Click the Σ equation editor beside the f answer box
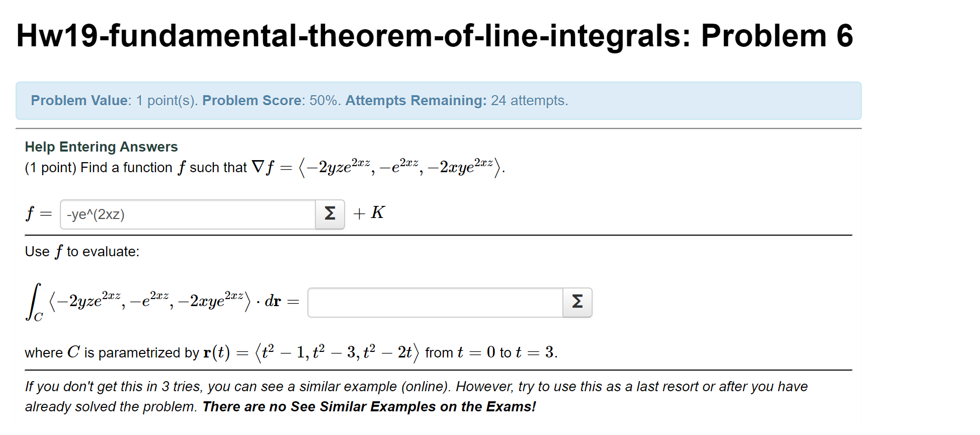This screenshot has height=435, width=980. 330,214
